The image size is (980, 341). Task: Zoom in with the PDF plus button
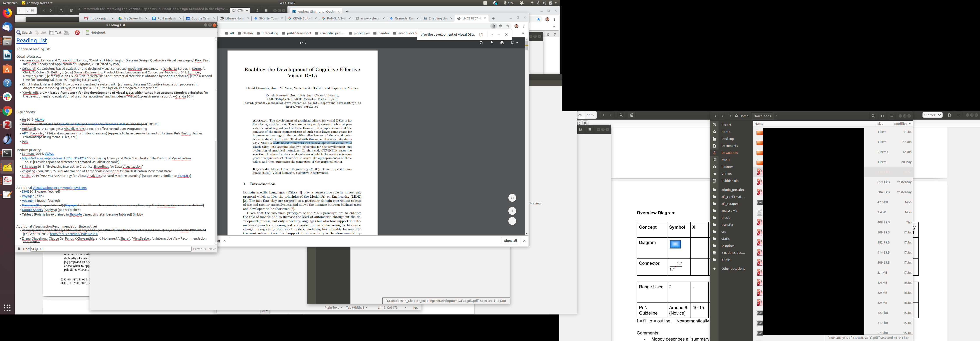pyautogui.click(x=512, y=211)
